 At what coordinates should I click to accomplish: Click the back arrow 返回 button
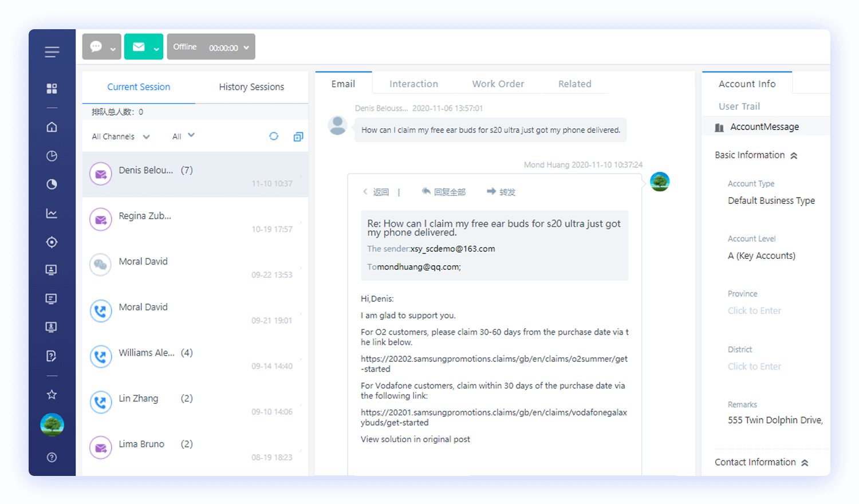pyautogui.click(x=376, y=192)
